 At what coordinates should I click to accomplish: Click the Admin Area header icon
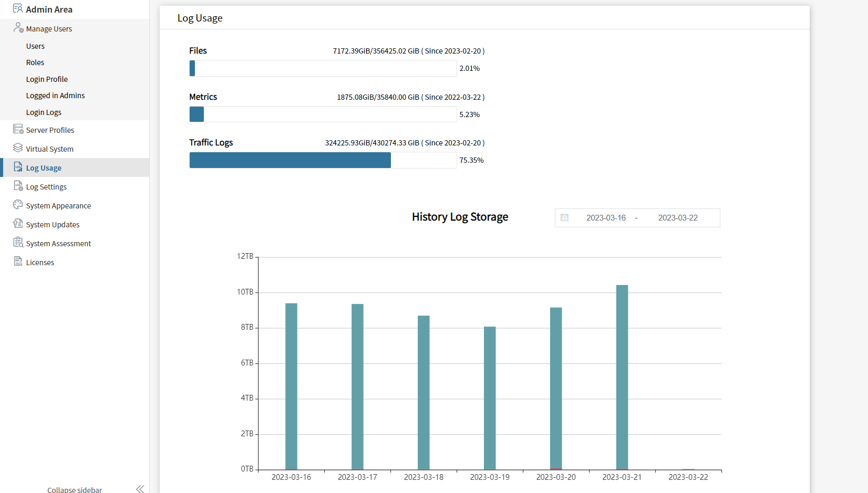[17, 8]
